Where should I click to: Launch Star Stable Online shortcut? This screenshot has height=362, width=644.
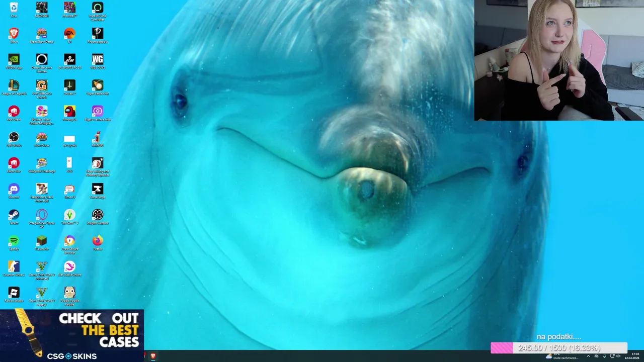69,269
